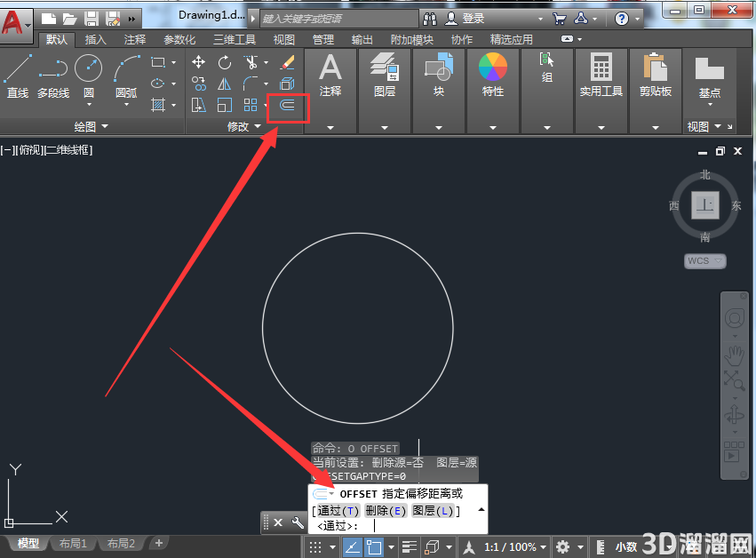Select the Offset tool in Modify panel
Viewport: 756px width, 558px height.
tap(287, 105)
